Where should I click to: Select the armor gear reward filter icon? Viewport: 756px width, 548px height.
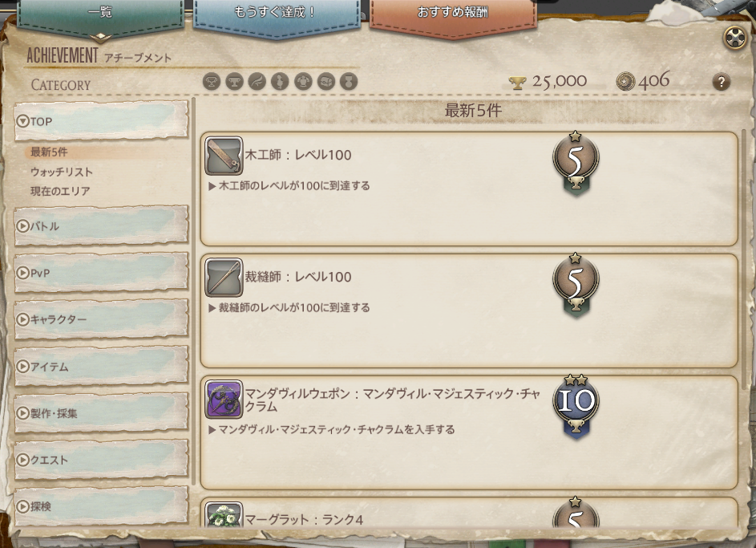point(303,82)
